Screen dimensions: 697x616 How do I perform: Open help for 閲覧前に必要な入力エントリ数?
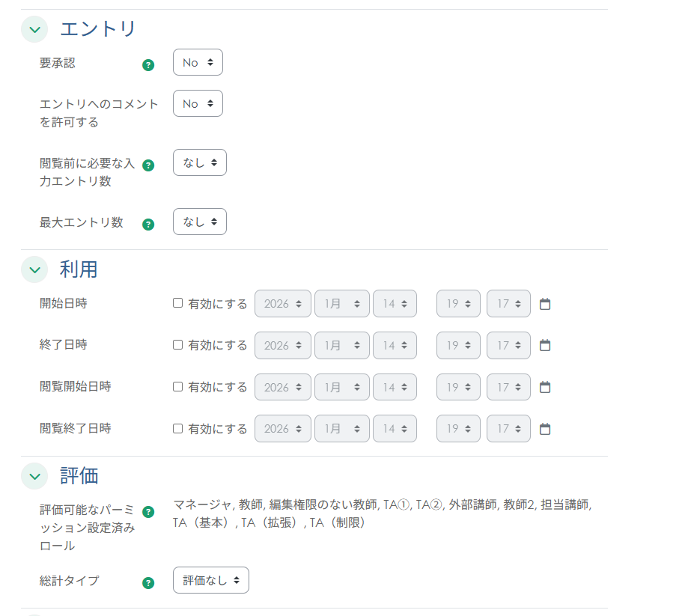click(x=148, y=165)
